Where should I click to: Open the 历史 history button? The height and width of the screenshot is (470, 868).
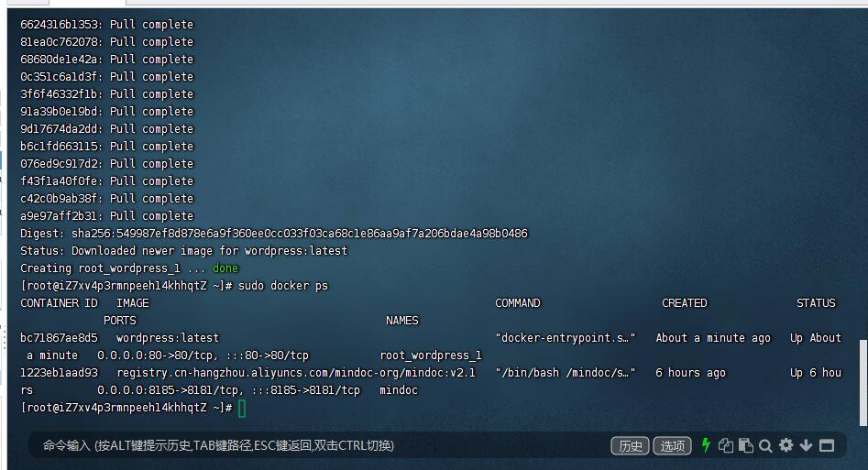point(630,445)
